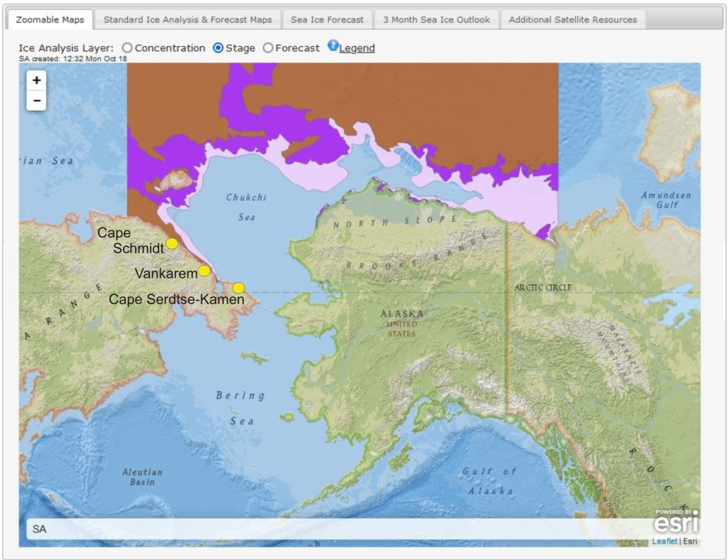Image resolution: width=728 pixels, height=560 pixels.
Task: Open Additional Satellite Resources tab
Action: point(572,20)
